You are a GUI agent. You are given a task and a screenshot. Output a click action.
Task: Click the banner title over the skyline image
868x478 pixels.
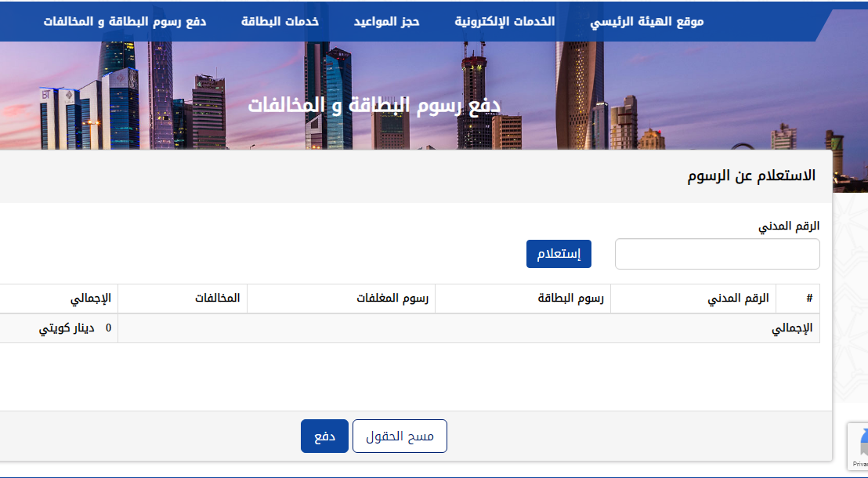click(374, 105)
